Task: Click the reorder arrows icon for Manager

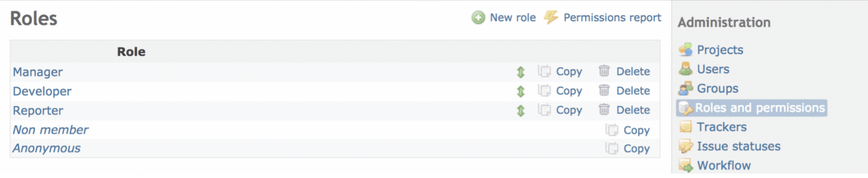Action: (x=521, y=72)
